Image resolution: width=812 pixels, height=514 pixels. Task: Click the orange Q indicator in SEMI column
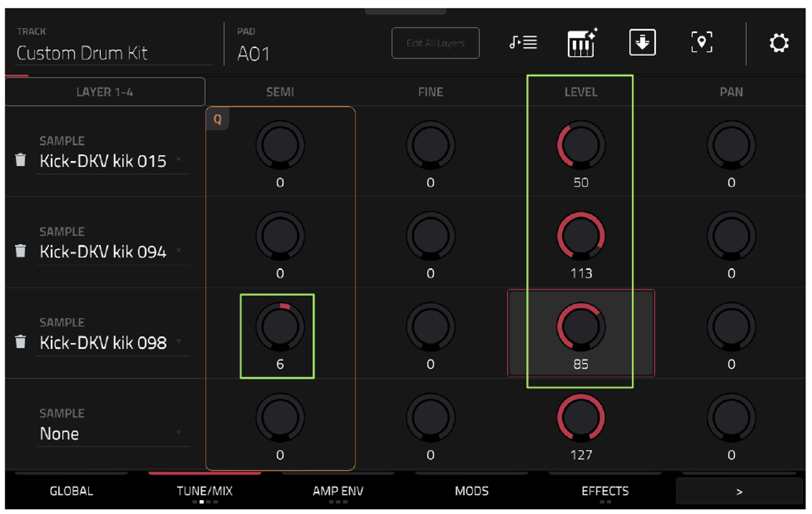pyautogui.click(x=217, y=119)
